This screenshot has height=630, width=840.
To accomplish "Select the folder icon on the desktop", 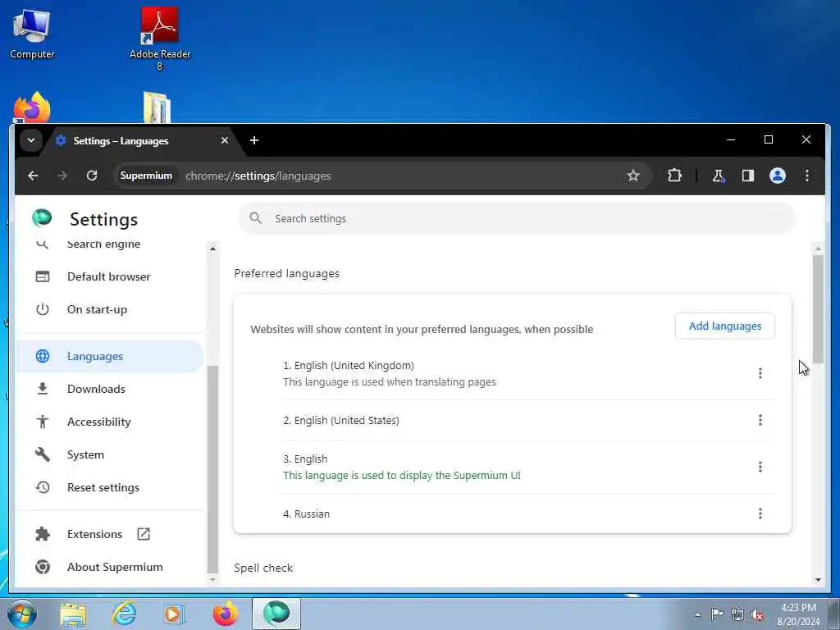I will point(157,107).
